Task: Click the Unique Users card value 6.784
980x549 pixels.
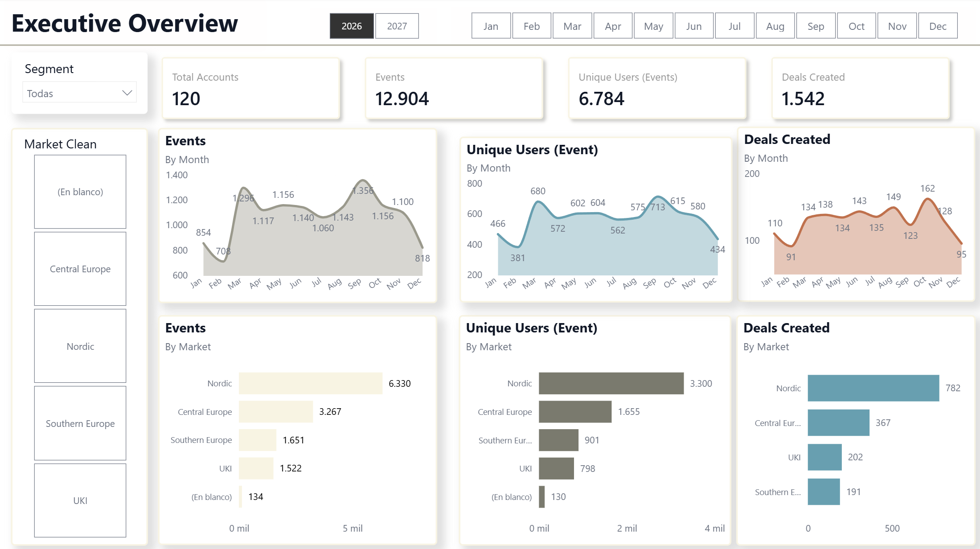Action: pyautogui.click(x=602, y=98)
